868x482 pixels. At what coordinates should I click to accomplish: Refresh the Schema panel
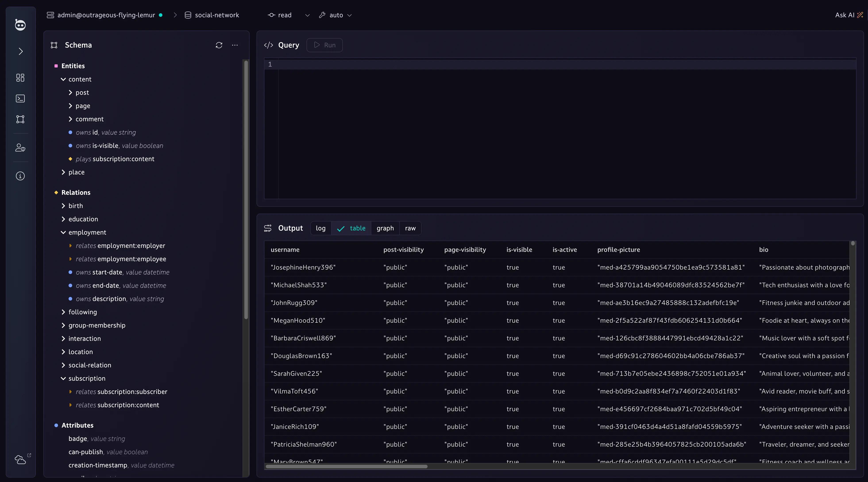219,45
